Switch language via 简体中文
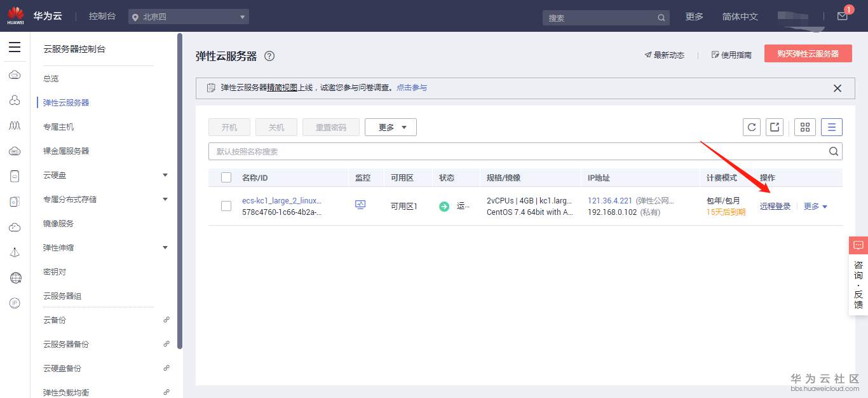The height and width of the screenshot is (398, 868). coord(740,17)
